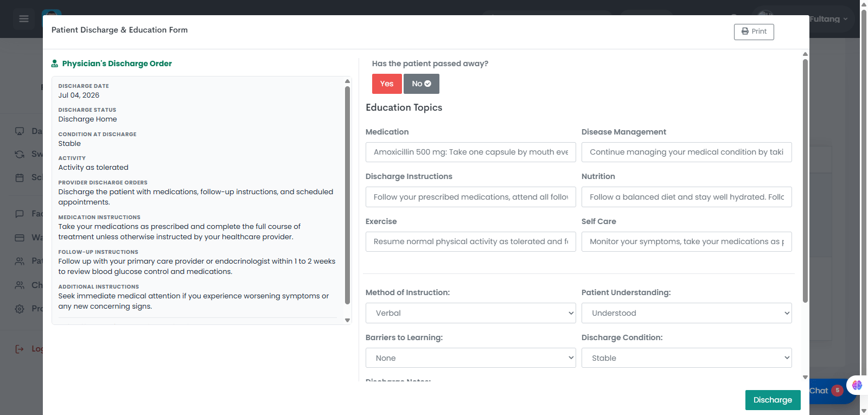This screenshot has width=868, height=415.
Task: Open the settings gear sidebar icon
Action: click(x=20, y=309)
